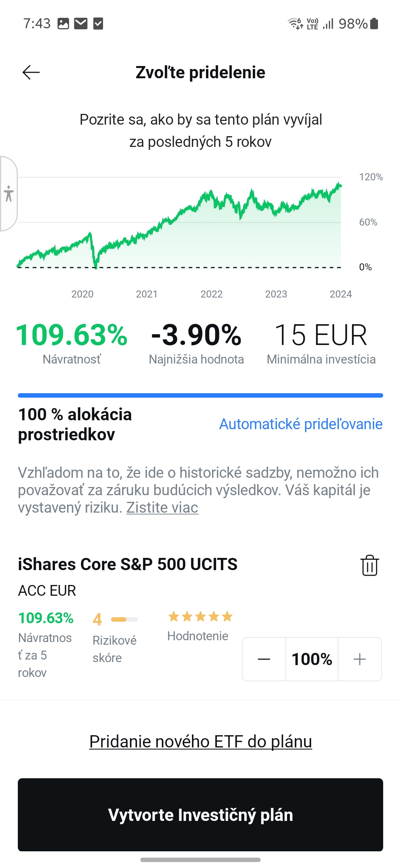Tap the 2020 label on chart axis
The width and height of the screenshot is (401, 868).
coord(82,294)
